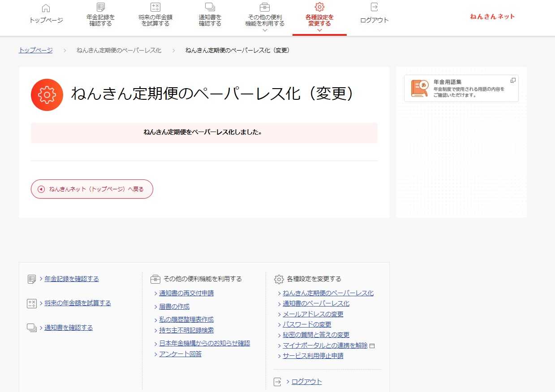Click the トップページ breadcrumb link

pos(35,50)
